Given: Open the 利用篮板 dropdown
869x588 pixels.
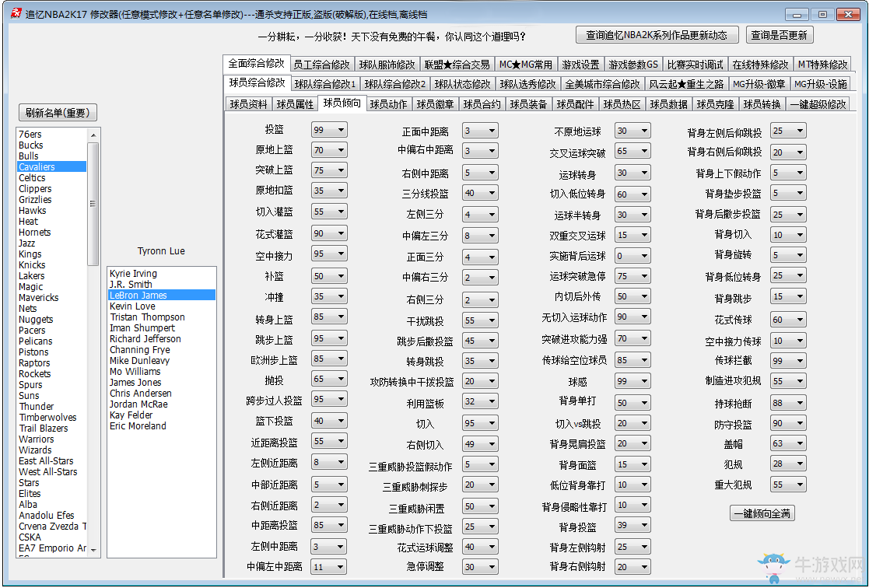Looking at the screenshot, I should (x=481, y=402).
